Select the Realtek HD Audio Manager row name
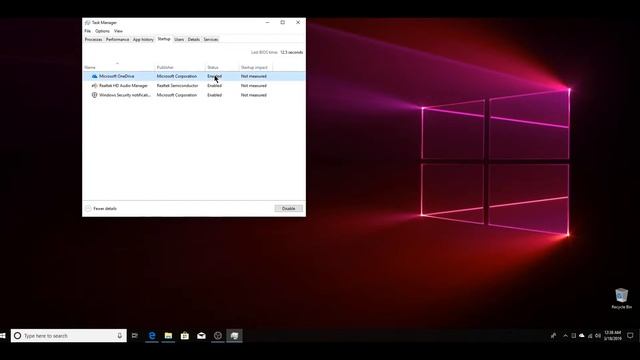640x360 pixels. click(x=123, y=86)
